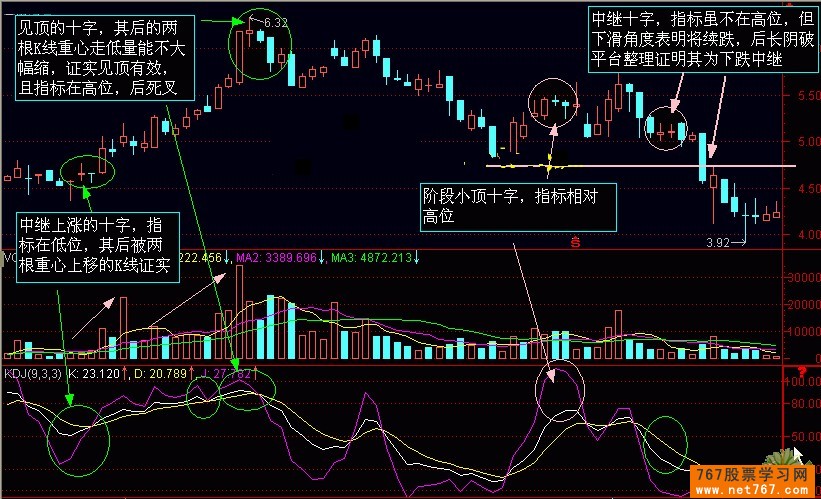Viewport: 821px width, 499px height.
Task: Select the 阶段小顶十字 annotation box
Action: [x=512, y=206]
